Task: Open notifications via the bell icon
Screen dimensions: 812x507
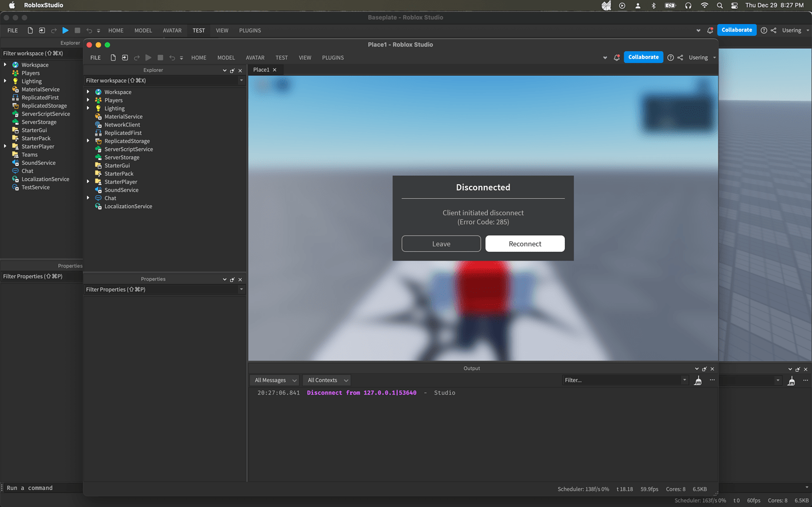Action: [x=617, y=57]
